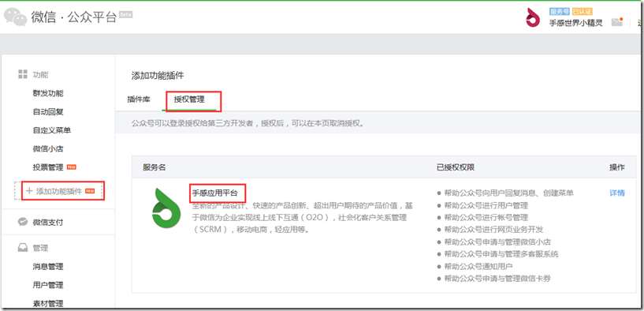644x311 pixels.
Task: Click permission 帮助公众号进行用户管理
Action: pyautogui.click(x=486, y=205)
